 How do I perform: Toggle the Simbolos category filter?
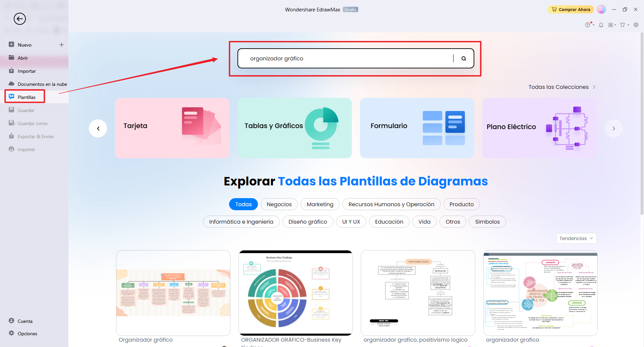tap(487, 222)
